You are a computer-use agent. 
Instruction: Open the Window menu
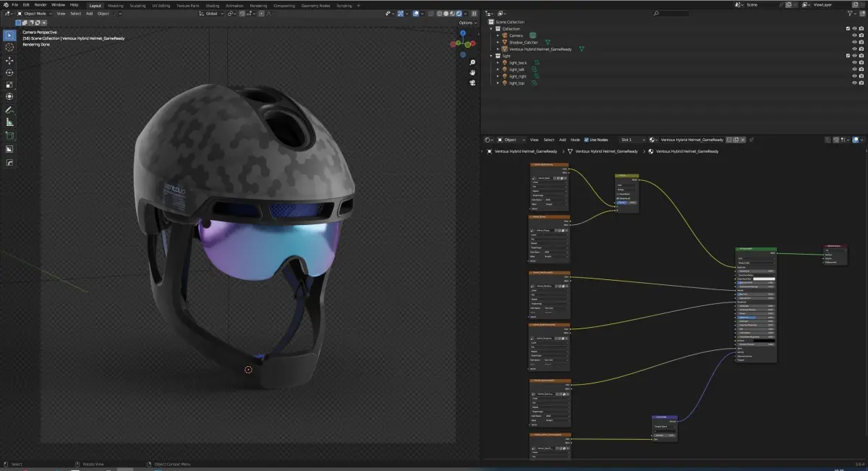click(58, 4)
